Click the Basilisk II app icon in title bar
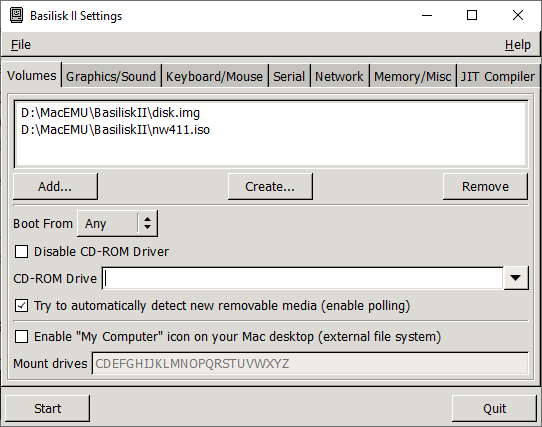The image size is (542, 427). tap(16, 16)
